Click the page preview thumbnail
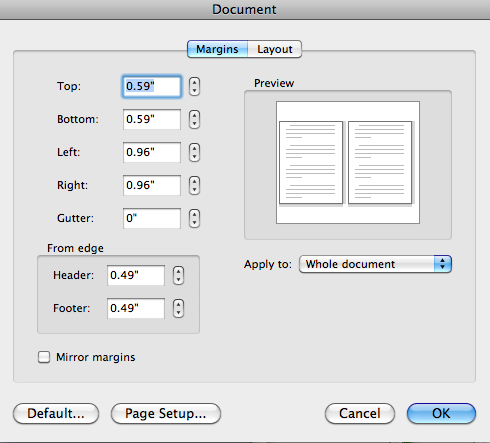 [348, 163]
